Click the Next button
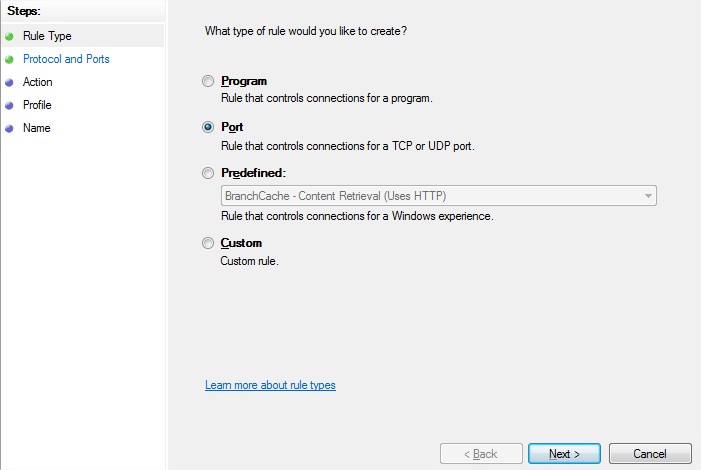The width and height of the screenshot is (701, 470). (x=564, y=454)
